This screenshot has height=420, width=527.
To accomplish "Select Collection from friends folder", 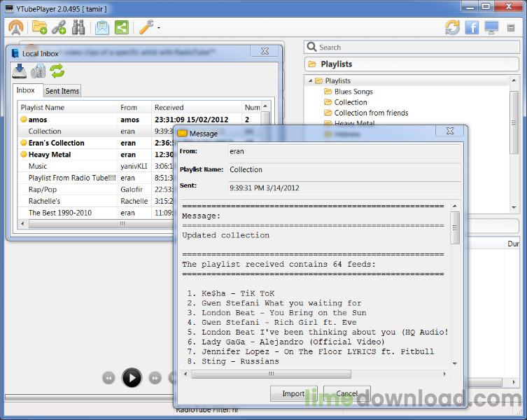I will click(x=366, y=113).
